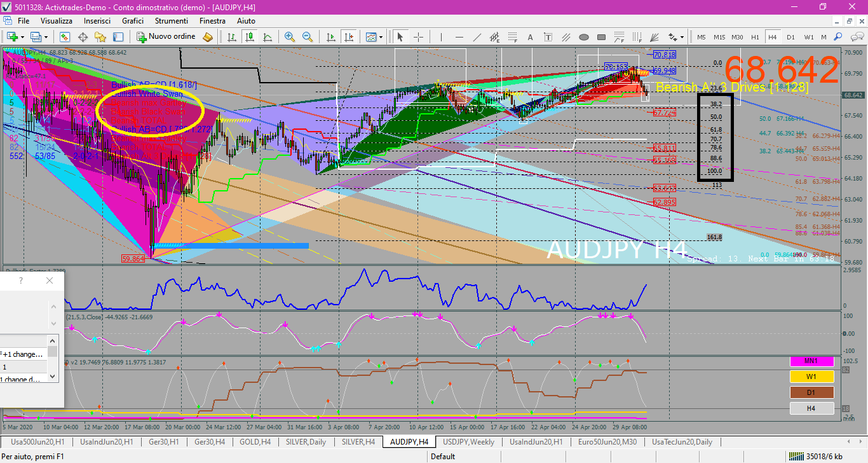
Task: Zoom out of the chart
Action: click(x=307, y=37)
